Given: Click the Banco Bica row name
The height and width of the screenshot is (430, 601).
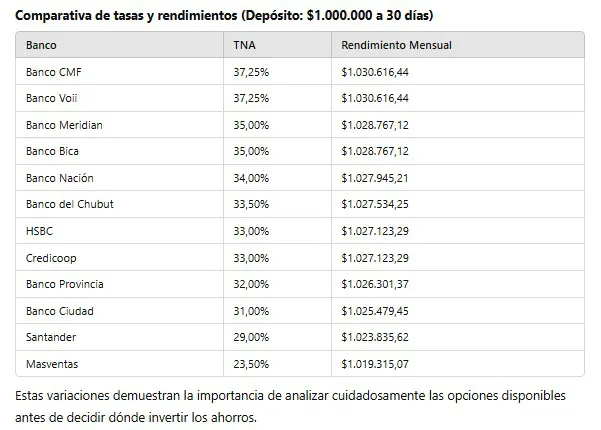Looking at the screenshot, I should [53, 151].
